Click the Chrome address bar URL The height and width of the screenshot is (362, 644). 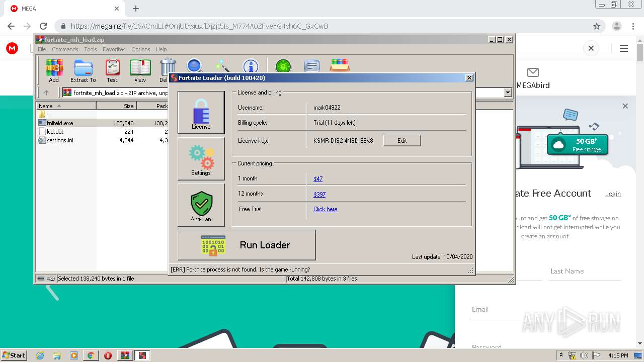click(x=199, y=26)
